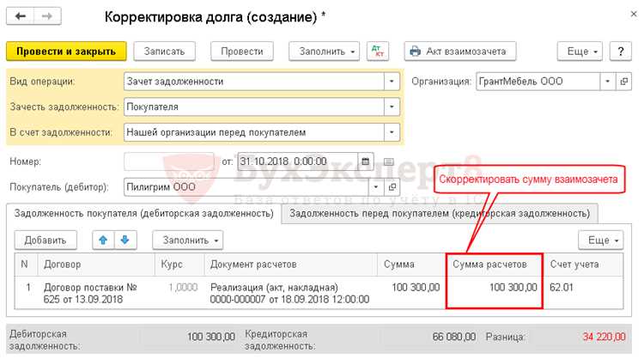
Task: Select Счет учета cell 62.01
Action: tap(583, 293)
